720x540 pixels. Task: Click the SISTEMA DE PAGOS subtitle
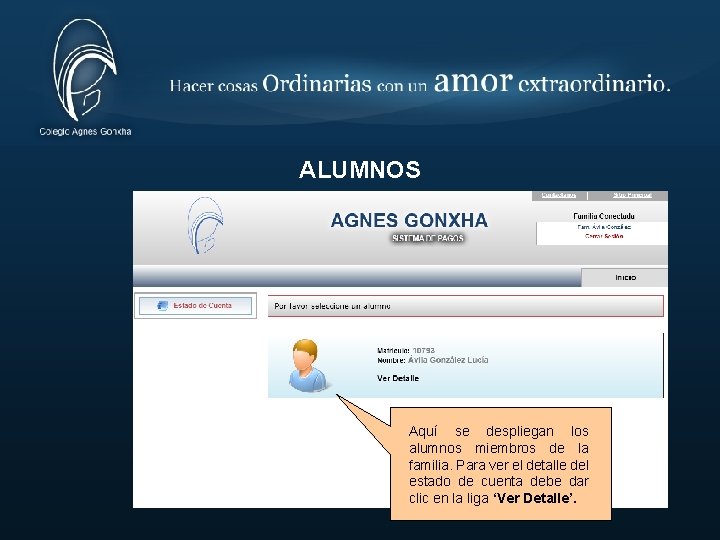pyautogui.click(x=428, y=238)
